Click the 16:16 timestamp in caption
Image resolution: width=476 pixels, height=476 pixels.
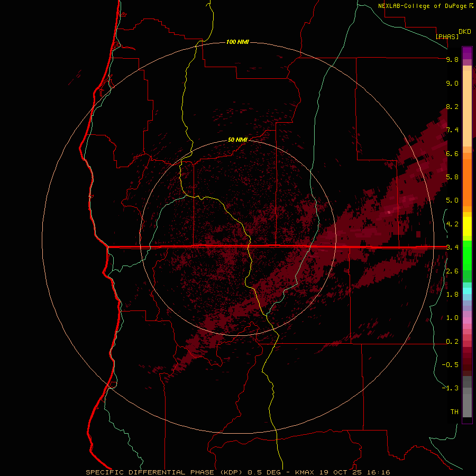(379, 472)
